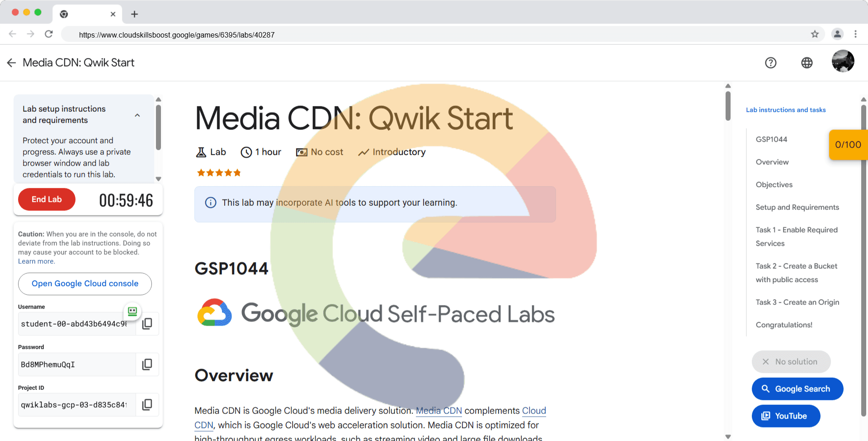
Task: Click Open Google Cloud console
Action: click(85, 284)
